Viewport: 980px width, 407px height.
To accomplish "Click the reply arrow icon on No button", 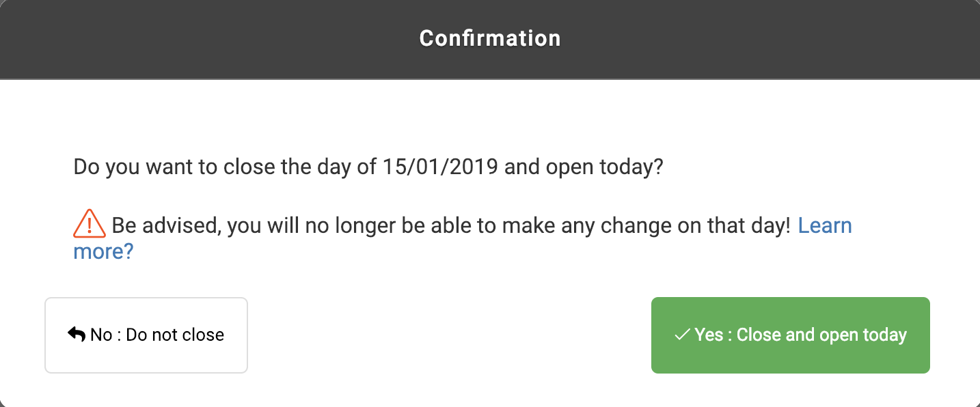I will (77, 334).
